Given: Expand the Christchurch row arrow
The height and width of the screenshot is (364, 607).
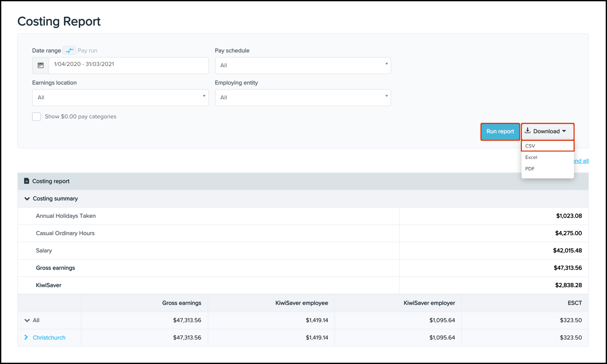Looking at the screenshot, I should pos(26,337).
